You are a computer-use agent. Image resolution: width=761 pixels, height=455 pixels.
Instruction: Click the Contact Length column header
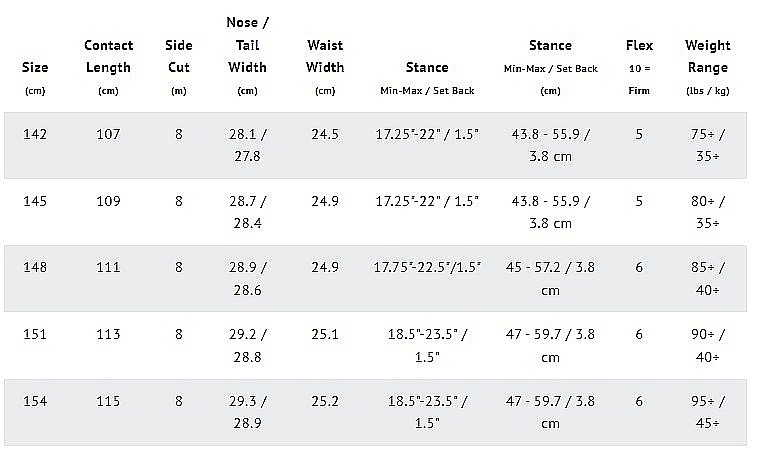pos(108,57)
